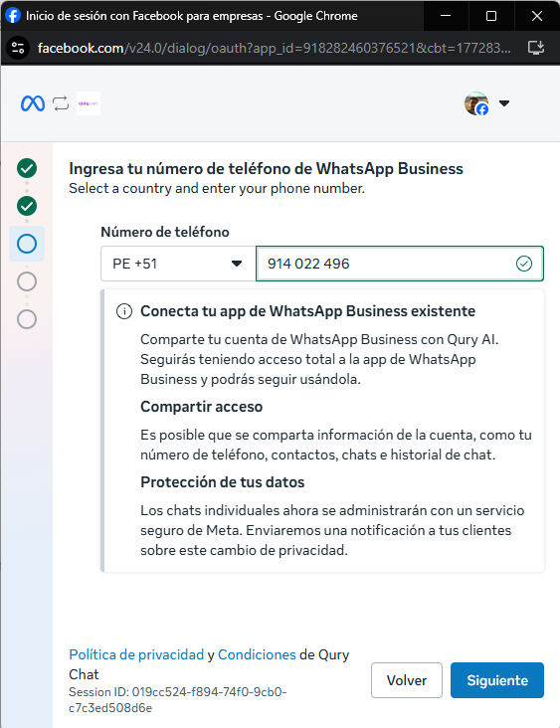Image resolution: width=560 pixels, height=728 pixels.
Task: Minimize the Chrome window
Action: tap(446, 16)
